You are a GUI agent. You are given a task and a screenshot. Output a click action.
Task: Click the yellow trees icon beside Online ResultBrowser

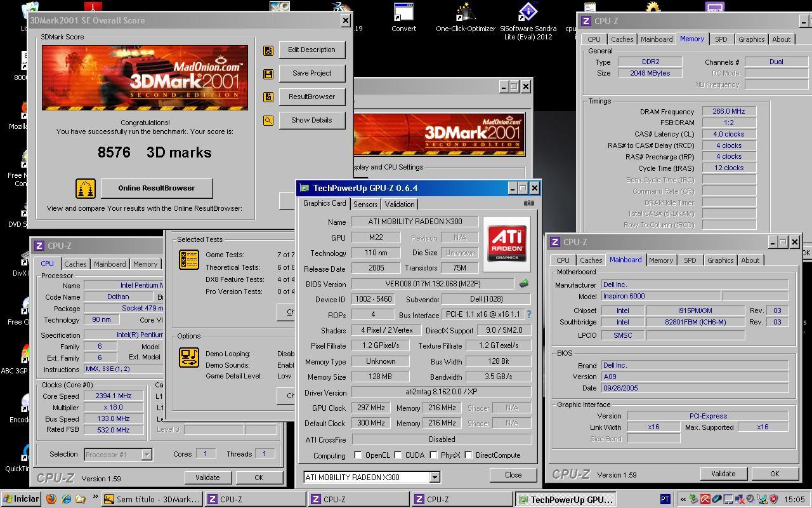[x=85, y=189]
